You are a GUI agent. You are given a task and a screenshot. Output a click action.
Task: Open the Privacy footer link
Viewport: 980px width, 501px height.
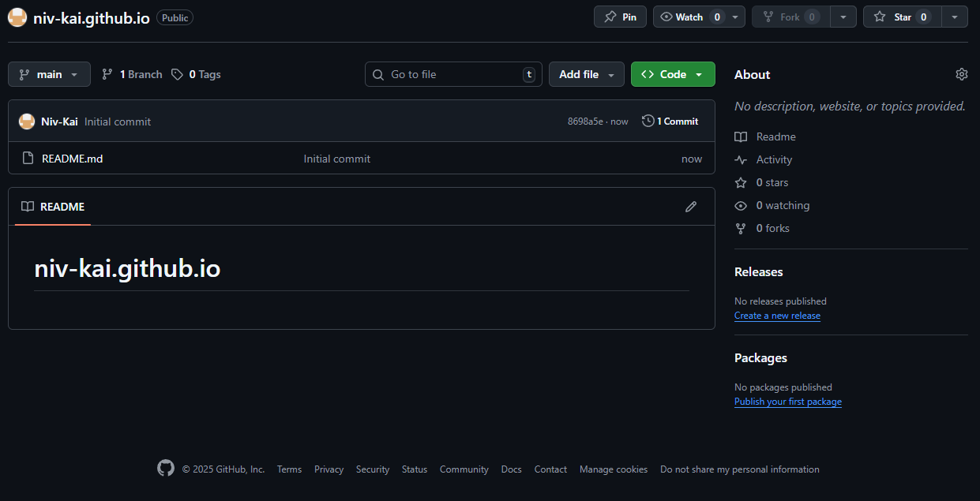[329, 469]
